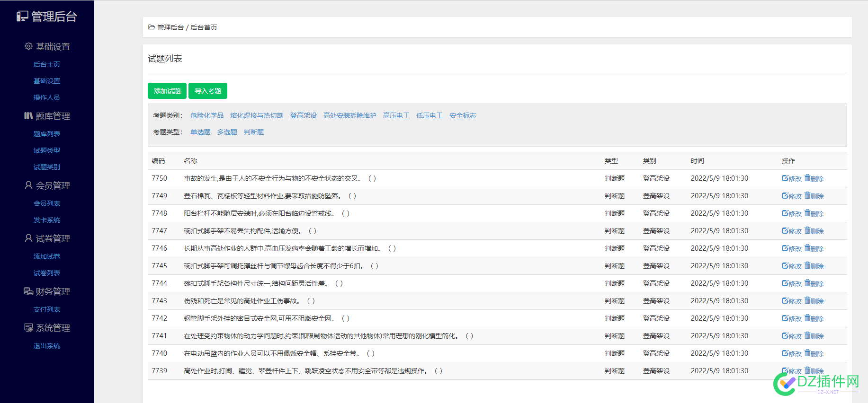Open 会员列表 in the sidebar

pos(47,203)
